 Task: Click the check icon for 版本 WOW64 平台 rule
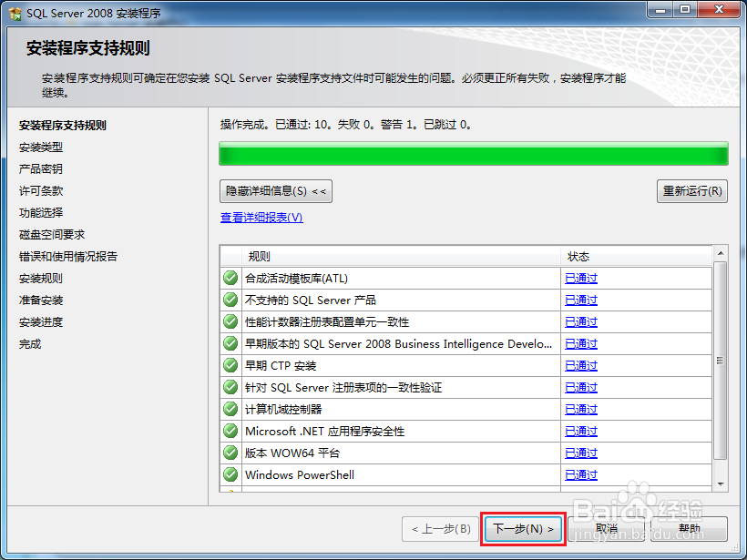click(x=230, y=453)
